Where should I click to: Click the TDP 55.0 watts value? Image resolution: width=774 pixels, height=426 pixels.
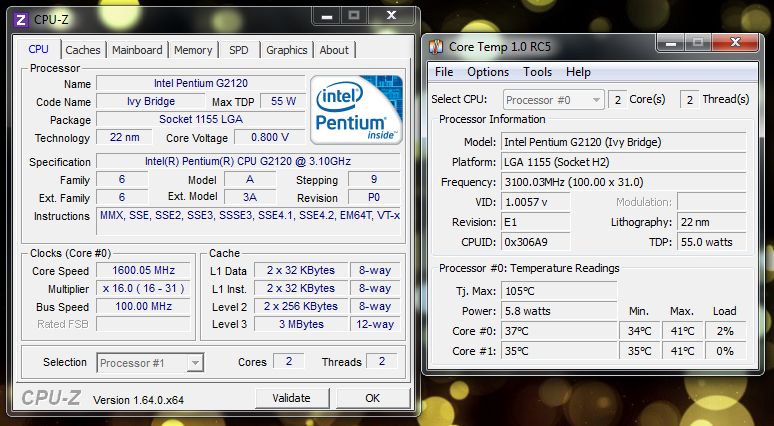pyautogui.click(x=712, y=242)
